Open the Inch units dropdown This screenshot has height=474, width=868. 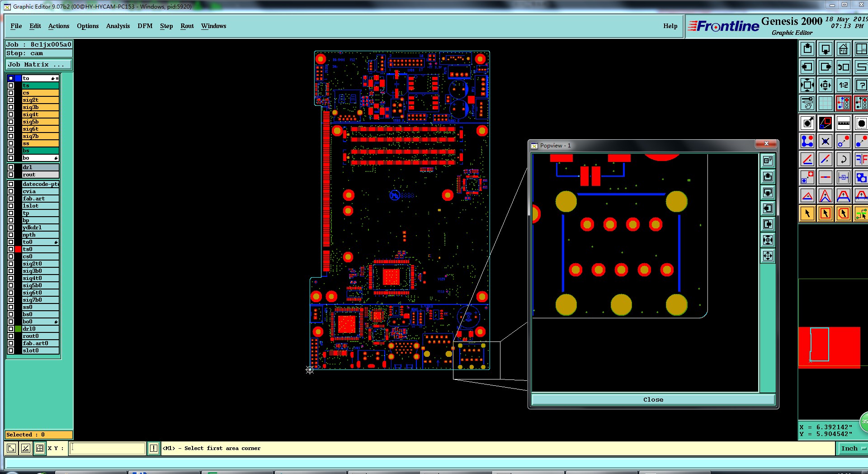(x=853, y=448)
